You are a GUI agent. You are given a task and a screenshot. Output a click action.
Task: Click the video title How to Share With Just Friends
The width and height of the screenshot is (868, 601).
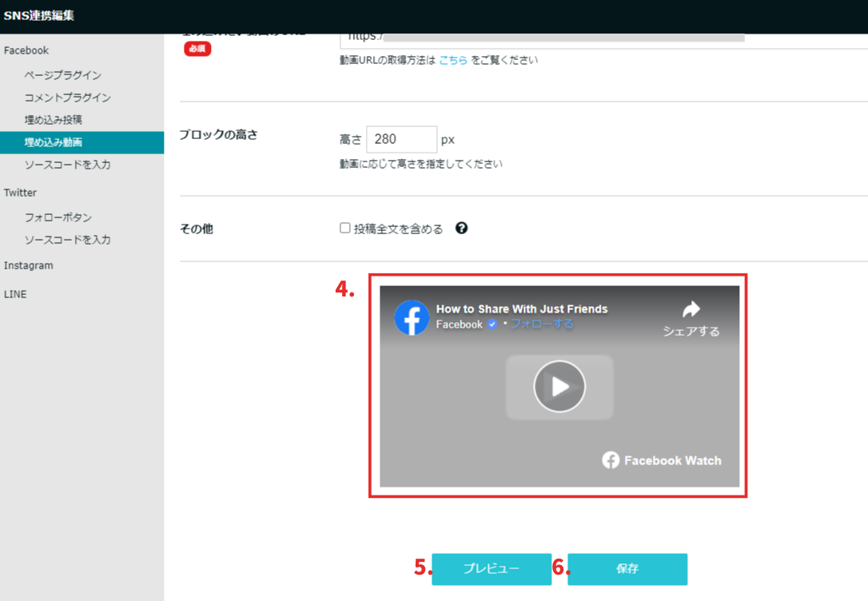[x=521, y=308]
